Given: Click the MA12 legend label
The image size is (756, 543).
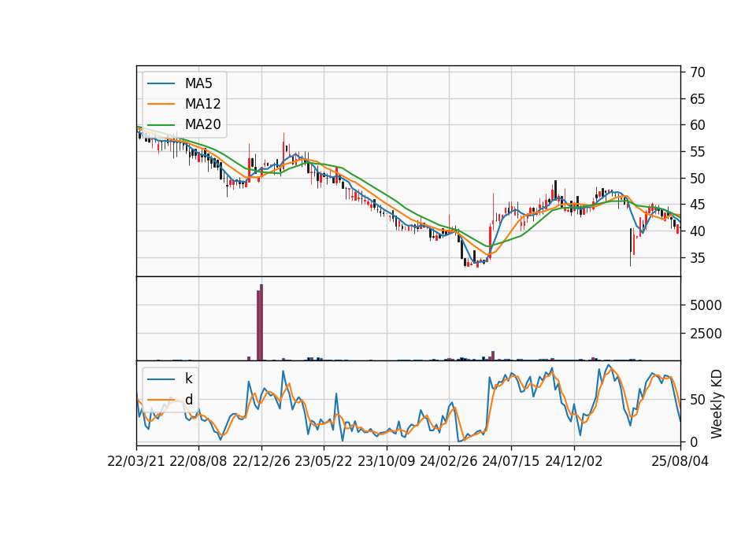Looking at the screenshot, I should coord(202,104).
